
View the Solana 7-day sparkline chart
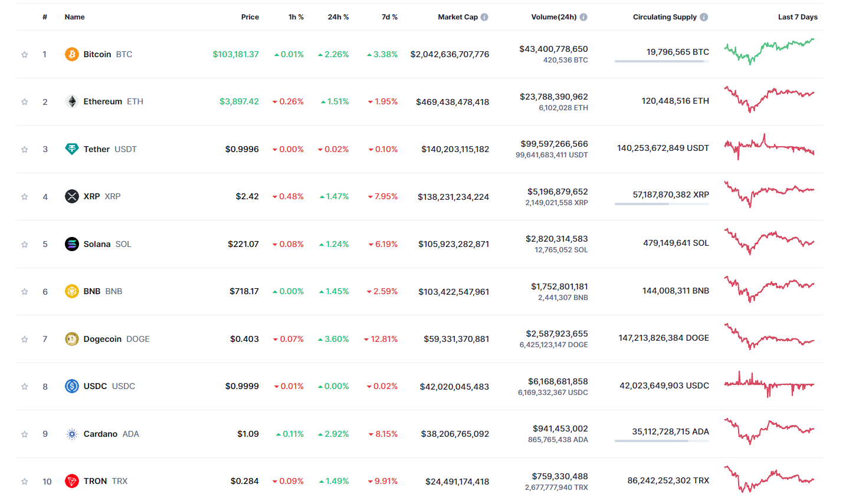click(769, 242)
